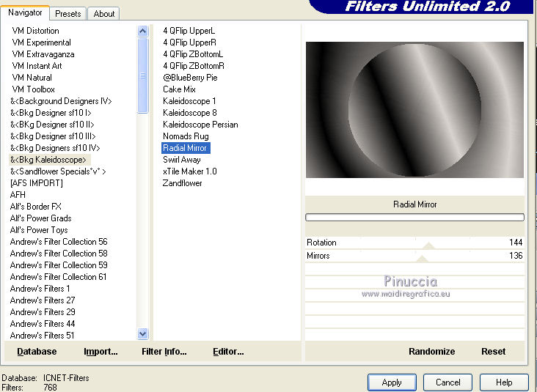Click Import...
537x392 pixels.
coord(101,351)
